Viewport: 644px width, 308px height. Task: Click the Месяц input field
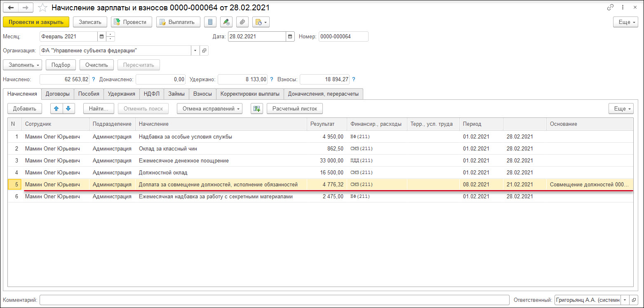[x=69, y=36]
